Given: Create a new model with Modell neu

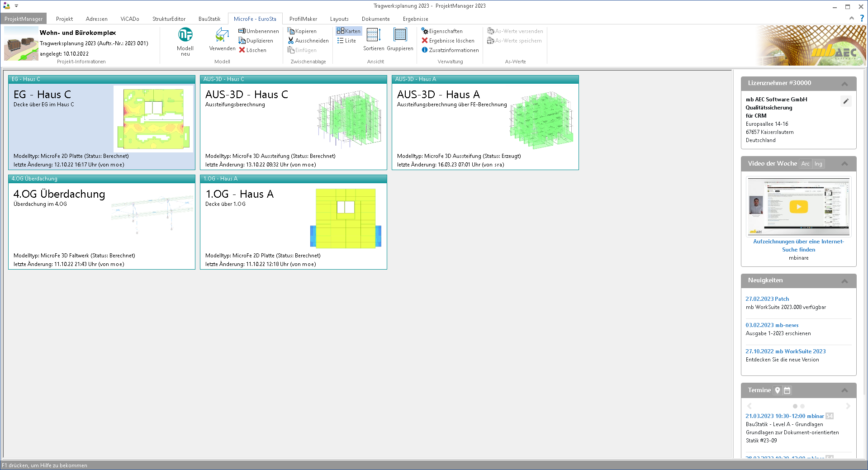Looking at the screenshot, I should [x=185, y=41].
